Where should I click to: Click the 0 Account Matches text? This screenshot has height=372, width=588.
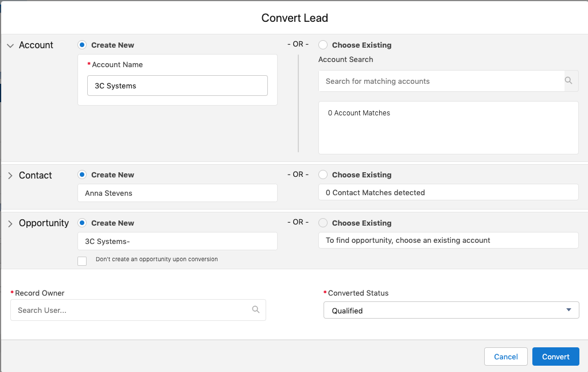pos(359,113)
